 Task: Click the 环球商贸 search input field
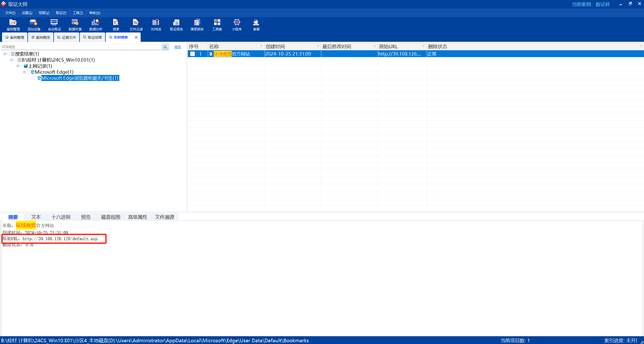pos(81,47)
